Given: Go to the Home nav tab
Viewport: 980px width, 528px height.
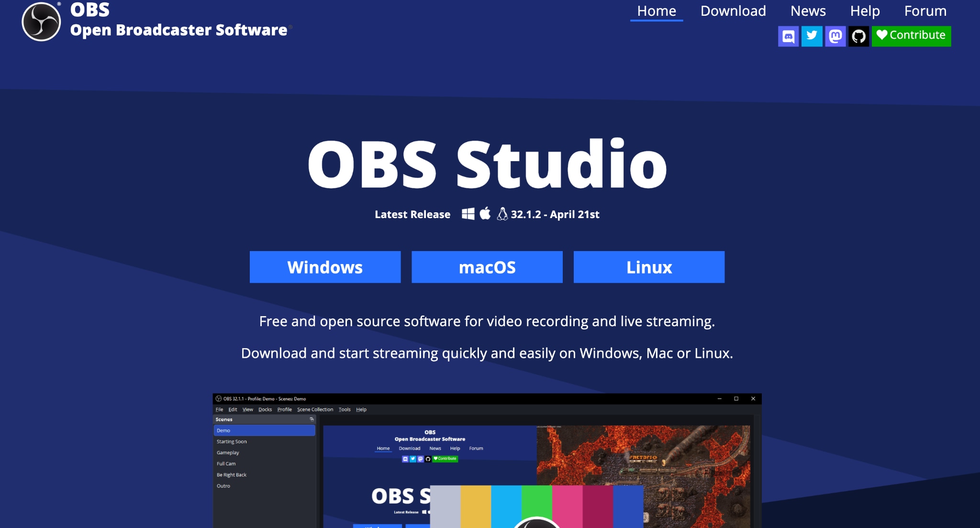Looking at the screenshot, I should coord(657,11).
